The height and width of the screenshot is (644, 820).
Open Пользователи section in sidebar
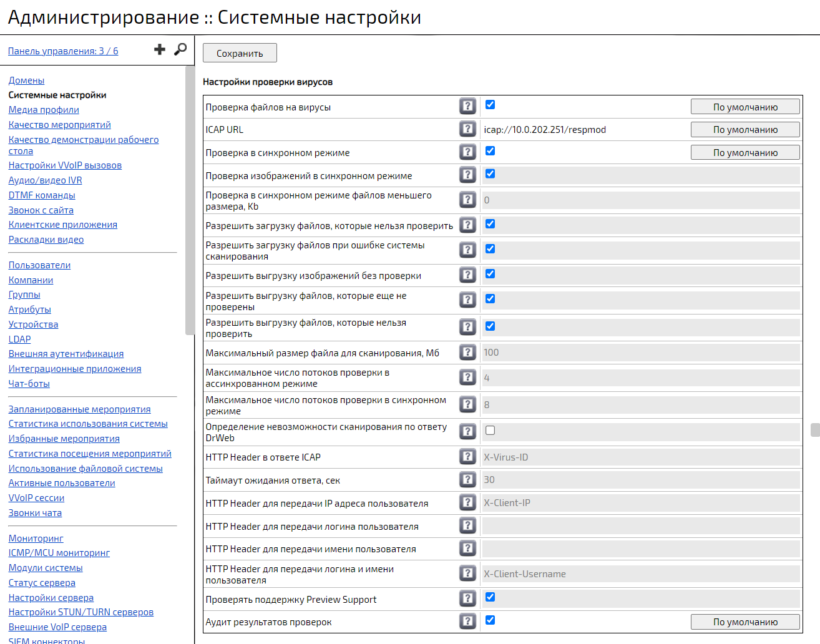[x=39, y=265]
